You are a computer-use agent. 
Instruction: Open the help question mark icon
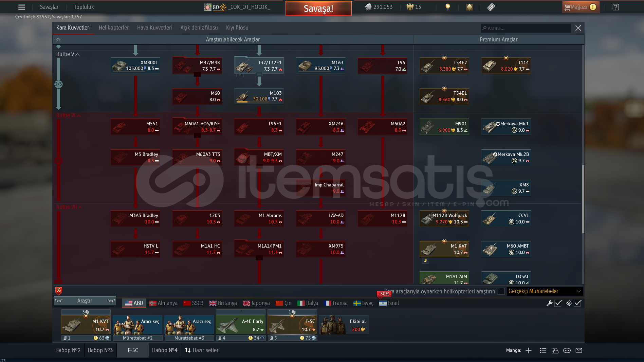coord(615,7)
